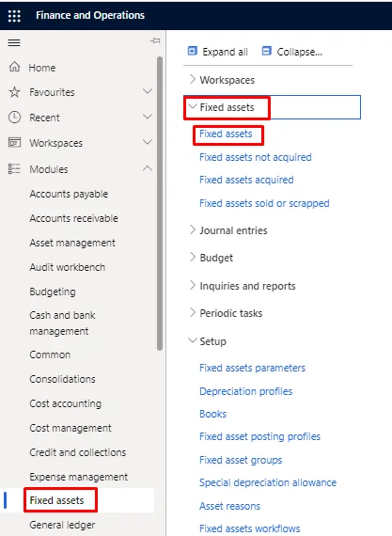Open Cash and bank management module
The width and height of the screenshot is (392, 536).
coord(63,323)
